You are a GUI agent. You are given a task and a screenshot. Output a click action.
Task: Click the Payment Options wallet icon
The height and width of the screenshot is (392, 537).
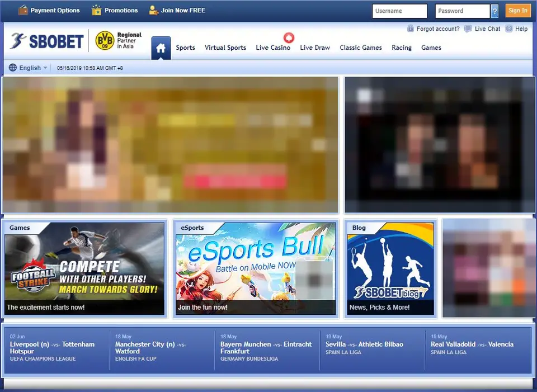(23, 10)
